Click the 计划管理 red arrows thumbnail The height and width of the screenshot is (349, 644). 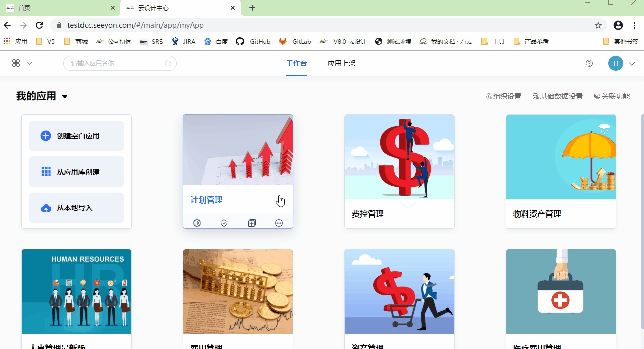point(238,150)
